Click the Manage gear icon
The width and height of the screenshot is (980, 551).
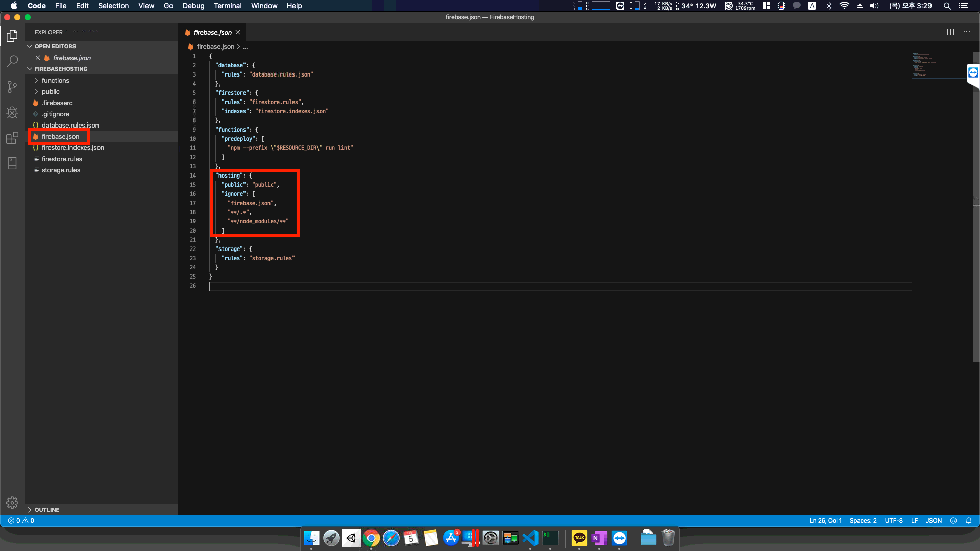click(12, 503)
